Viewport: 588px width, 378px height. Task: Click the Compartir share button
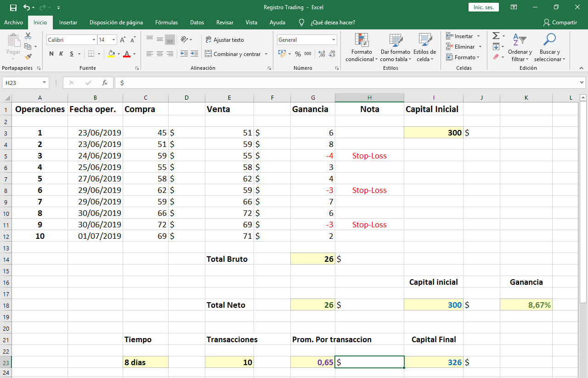pyautogui.click(x=560, y=23)
